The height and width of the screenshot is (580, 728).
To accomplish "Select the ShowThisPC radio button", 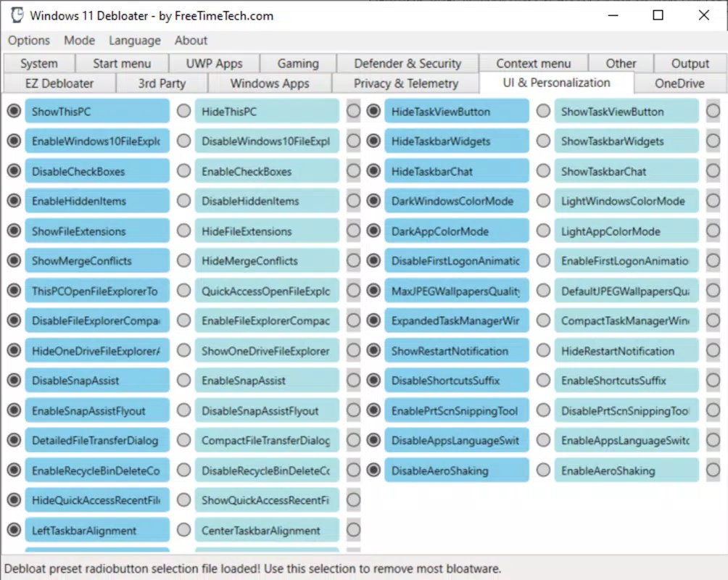I will click(x=15, y=111).
